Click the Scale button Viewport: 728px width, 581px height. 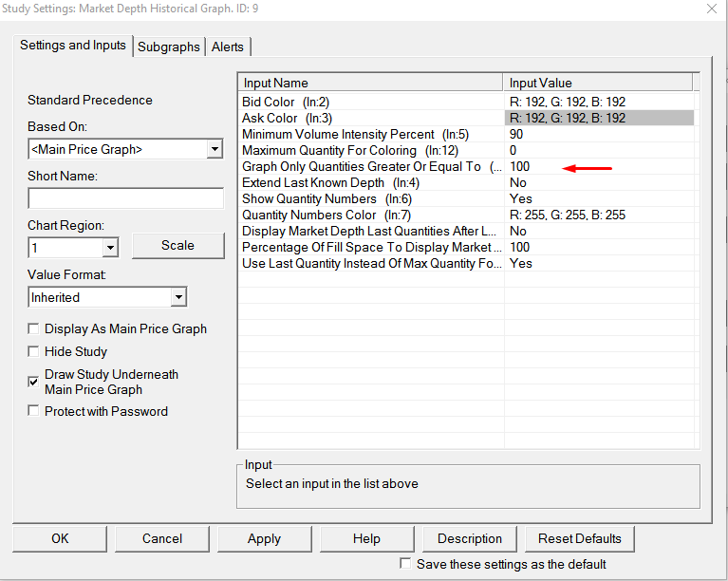tap(177, 246)
